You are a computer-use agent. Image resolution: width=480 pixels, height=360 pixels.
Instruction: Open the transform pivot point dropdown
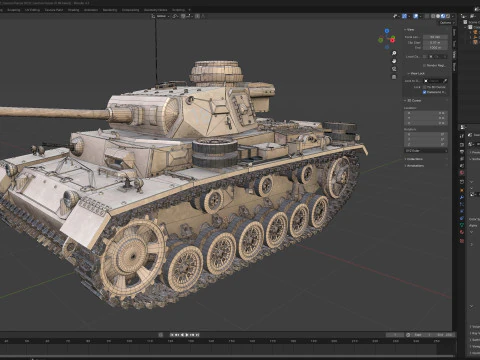(x=175, y=16)
